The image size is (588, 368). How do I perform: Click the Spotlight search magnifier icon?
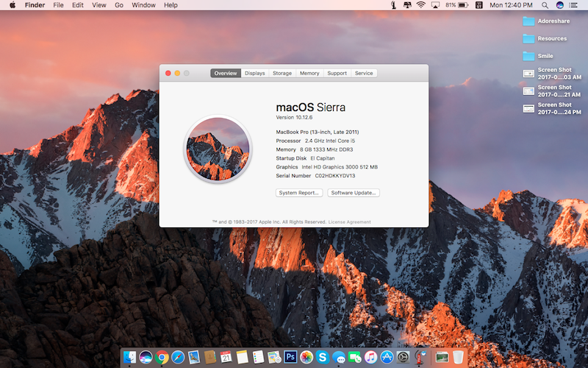click(543, 5)
